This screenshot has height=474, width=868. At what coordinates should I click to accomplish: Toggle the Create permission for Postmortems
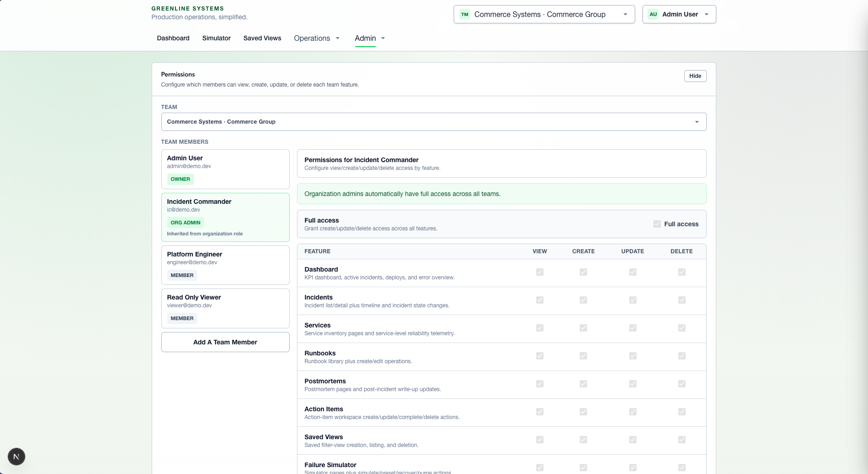(583, 384)
